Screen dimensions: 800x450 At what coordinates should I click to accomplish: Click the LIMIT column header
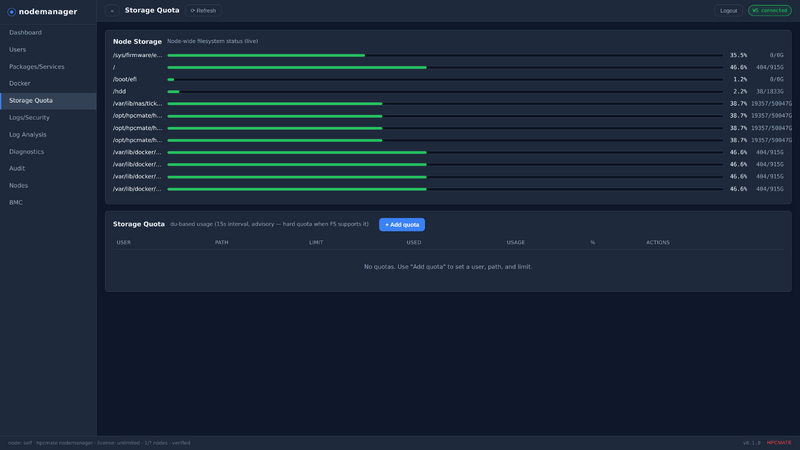316,242
